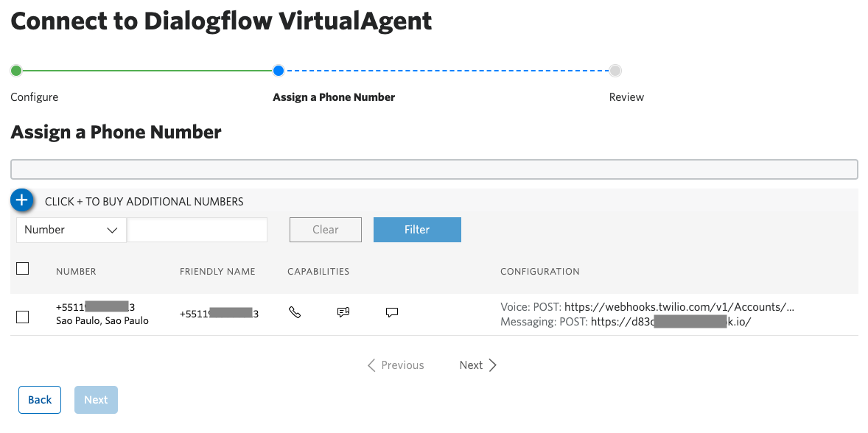Click the blue + icon to buy numbers
868x433 pixels.
pos(21,200)
